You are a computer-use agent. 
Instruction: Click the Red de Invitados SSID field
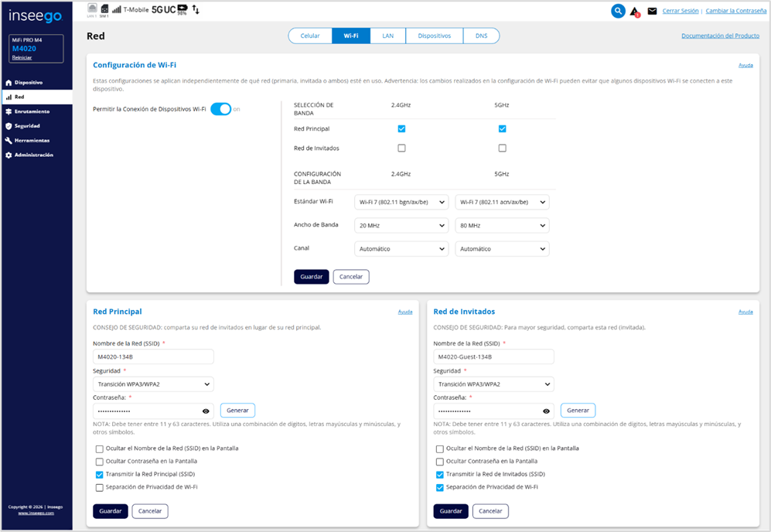point(493,357)
